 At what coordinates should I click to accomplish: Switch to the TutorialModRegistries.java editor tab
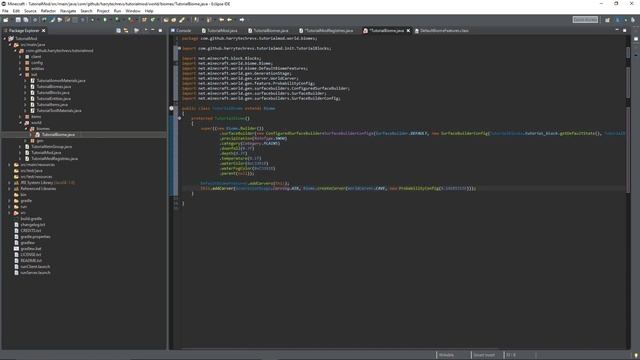[x=326, y=31]
